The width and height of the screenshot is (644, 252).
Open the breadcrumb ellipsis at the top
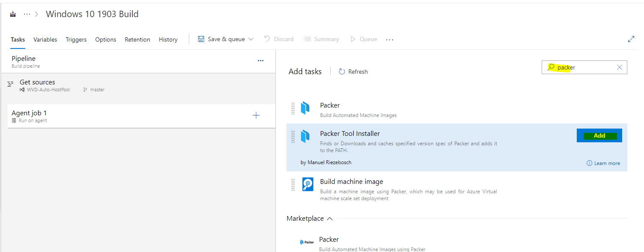coord(27,13)
